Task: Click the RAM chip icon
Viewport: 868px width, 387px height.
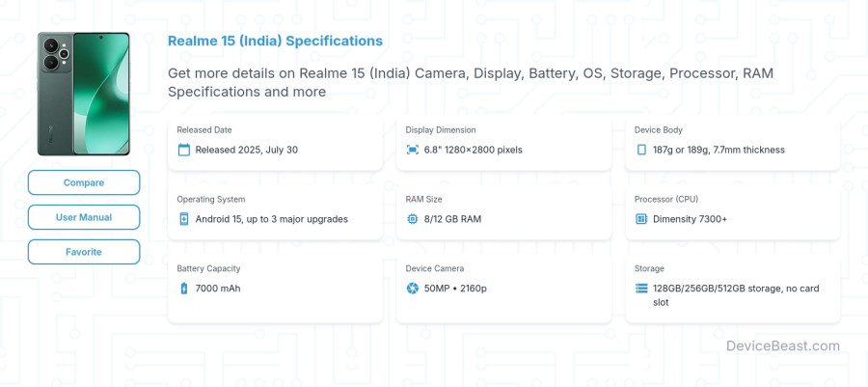Action: point(413,219)
